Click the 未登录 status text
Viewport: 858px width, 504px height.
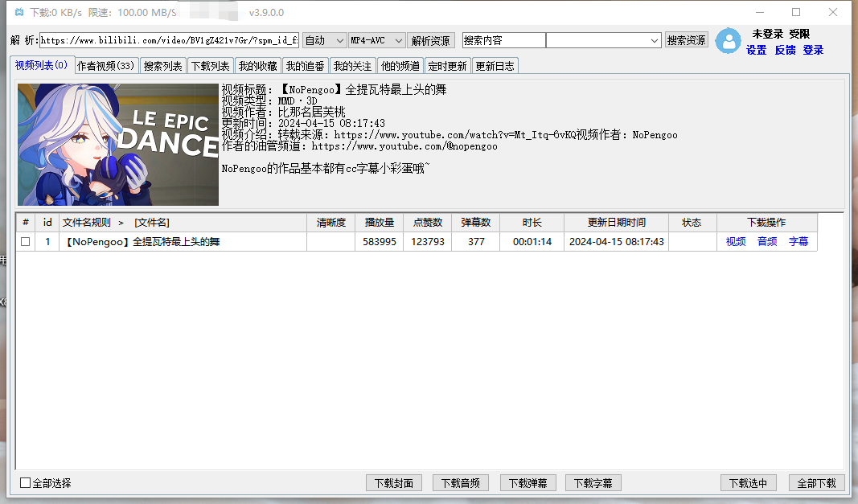(768, 34)
